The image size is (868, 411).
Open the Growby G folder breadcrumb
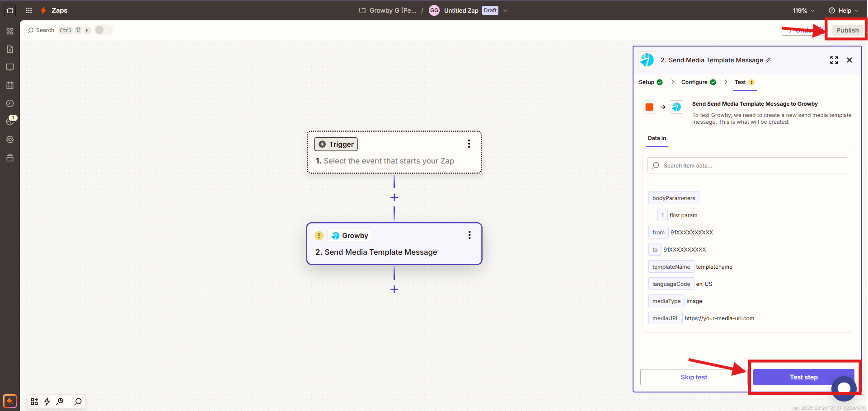pyautogui.click(x=388, y=10)
